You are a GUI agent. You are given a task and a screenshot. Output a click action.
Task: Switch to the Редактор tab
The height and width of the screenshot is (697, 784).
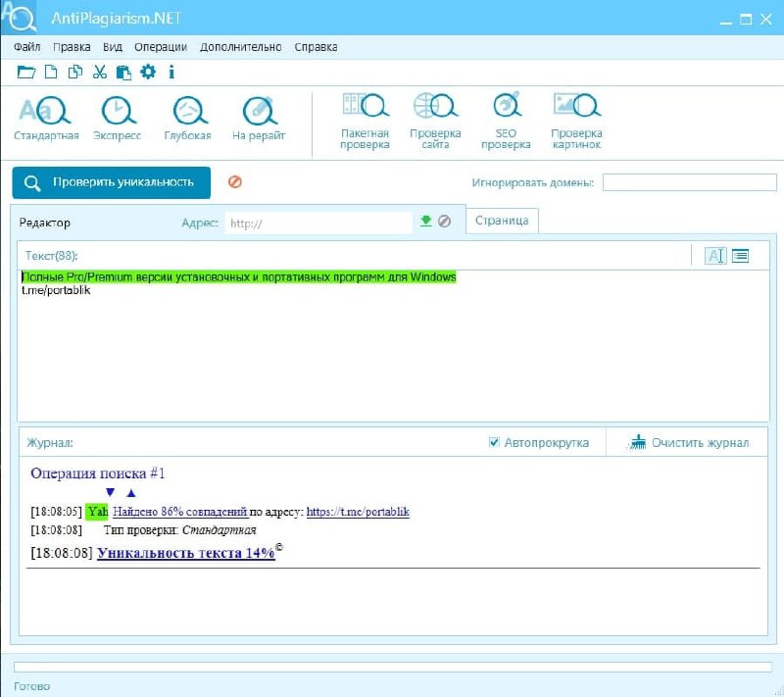[x=44, y=223]
